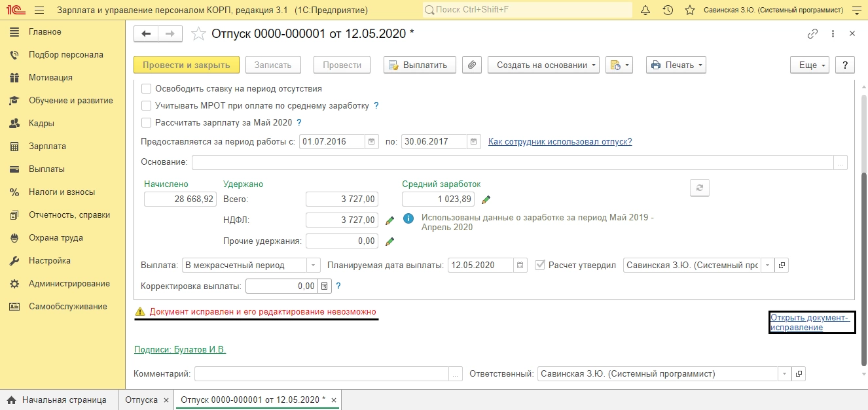Click the paperclip attachments icon
The image size is (868, 410).
(x=472, y=65)
